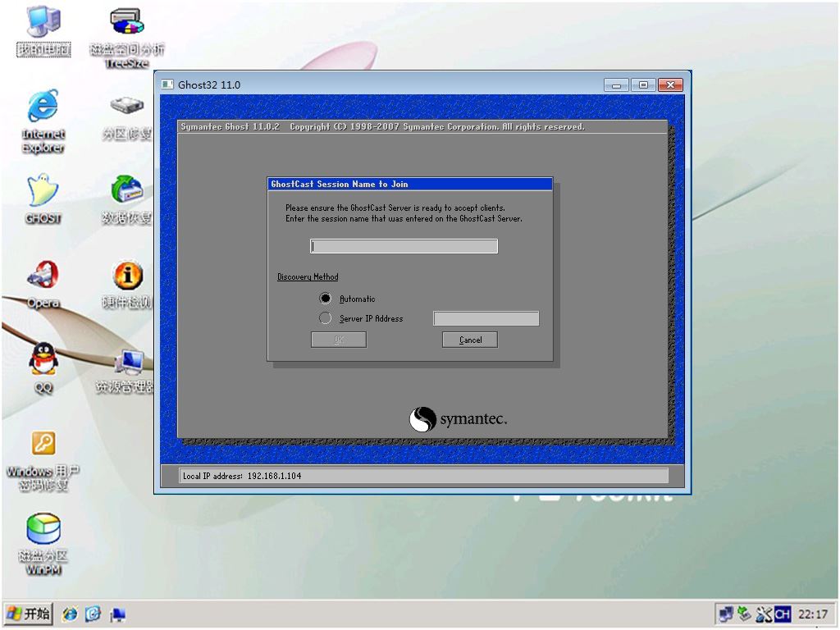840x630 pixels.
Task: Click the Local IP address 192.168.1.104 status text
Action: coord(242,476)
